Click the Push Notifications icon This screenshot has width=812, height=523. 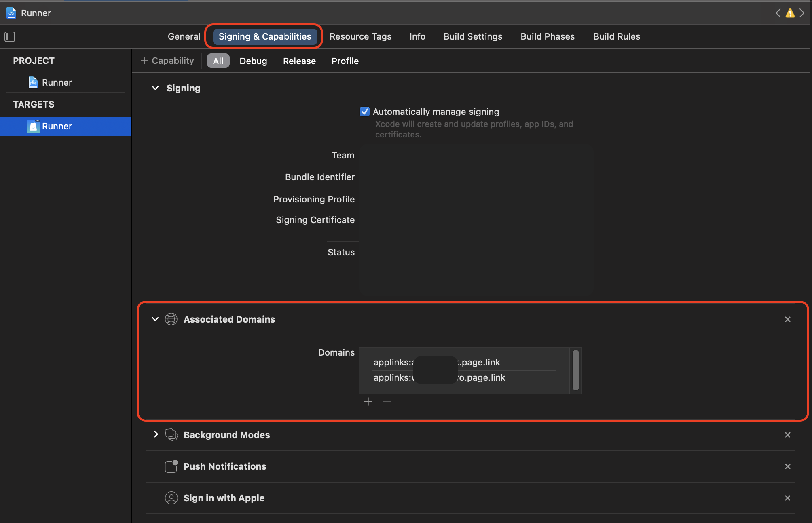[x=171, y=466]
